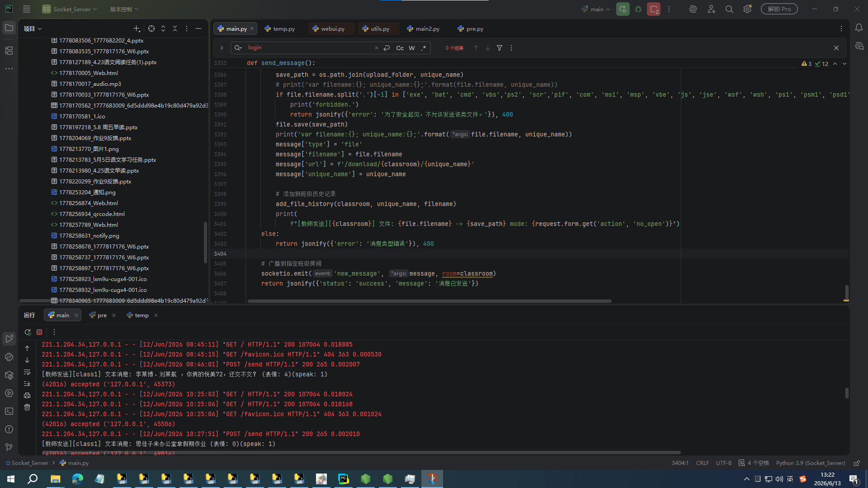Rerun main in Run panel

click(x=28, y=332)
